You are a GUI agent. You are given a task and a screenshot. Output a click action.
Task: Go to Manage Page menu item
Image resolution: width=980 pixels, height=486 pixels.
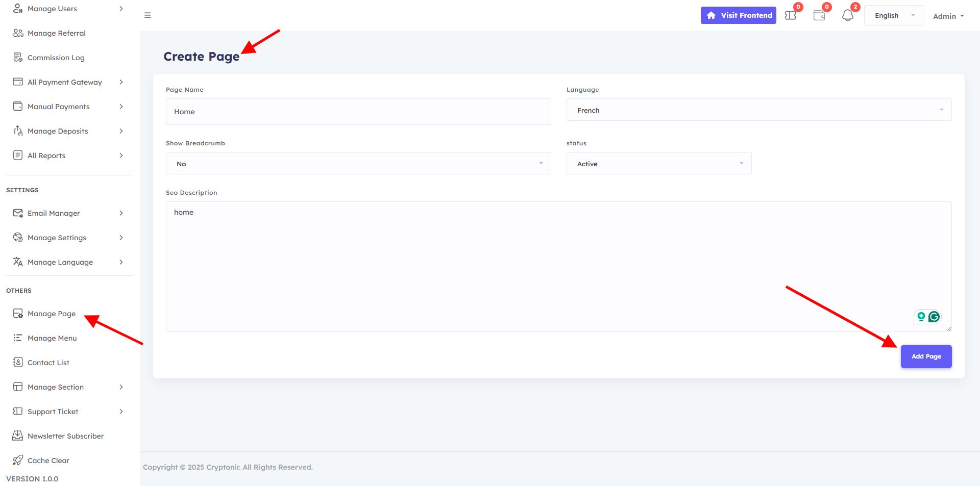(52, 314)
